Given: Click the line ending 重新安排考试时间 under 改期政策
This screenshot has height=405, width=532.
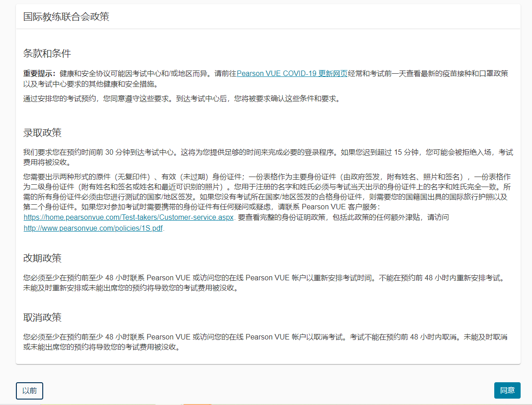Looking at the screenshot, I should [x=264, y=278].
